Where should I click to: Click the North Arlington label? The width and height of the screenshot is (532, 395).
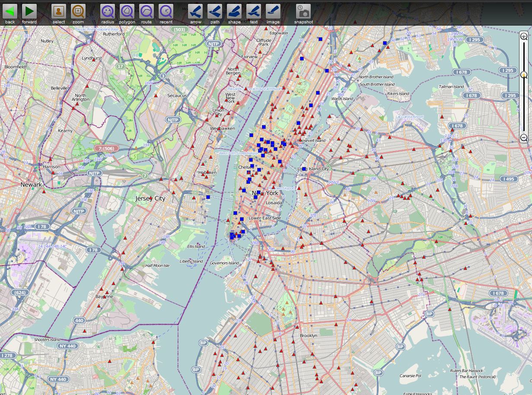click(80, 97)
